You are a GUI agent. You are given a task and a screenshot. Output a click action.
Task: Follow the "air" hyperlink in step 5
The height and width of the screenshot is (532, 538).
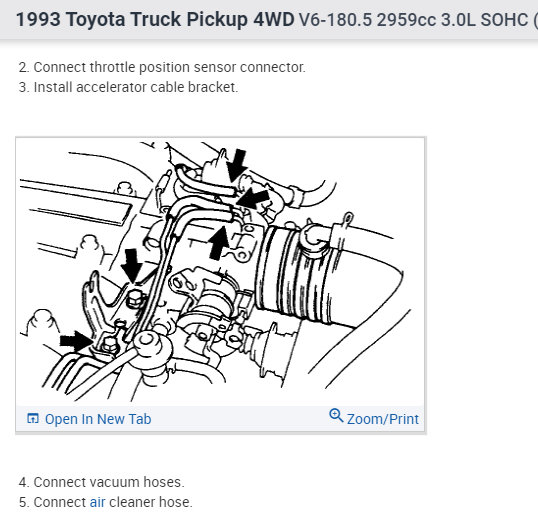[x=97, y=502]
